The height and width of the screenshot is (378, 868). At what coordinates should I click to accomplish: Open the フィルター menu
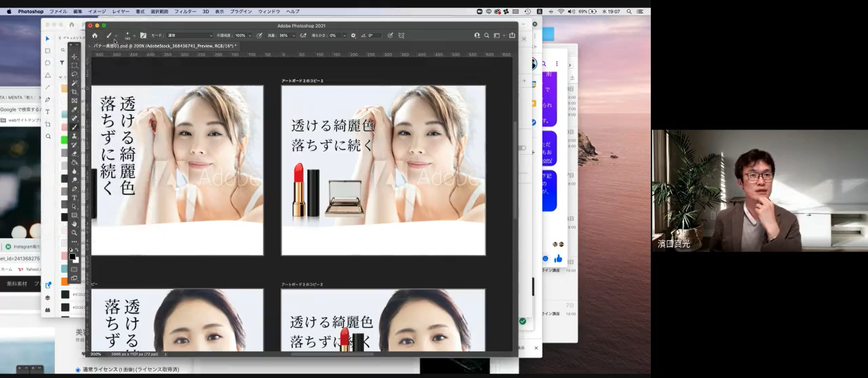[185, 12]
